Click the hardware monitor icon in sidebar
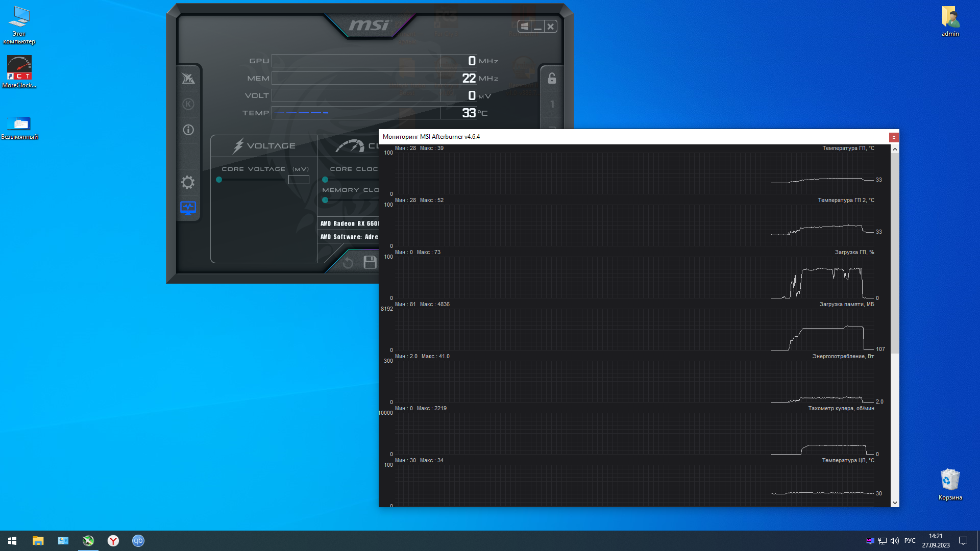The height and width of the screenshot is (551, 980). (188, 208)
